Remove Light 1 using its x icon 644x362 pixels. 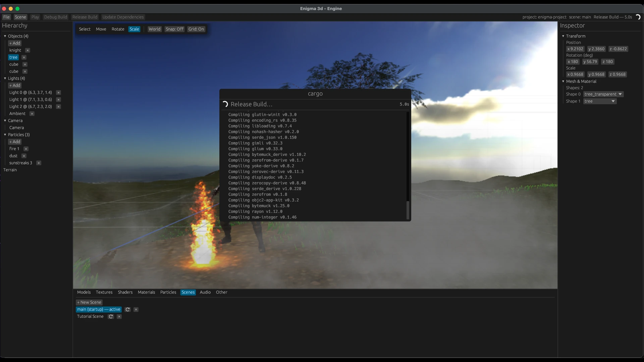coord(58,100)
